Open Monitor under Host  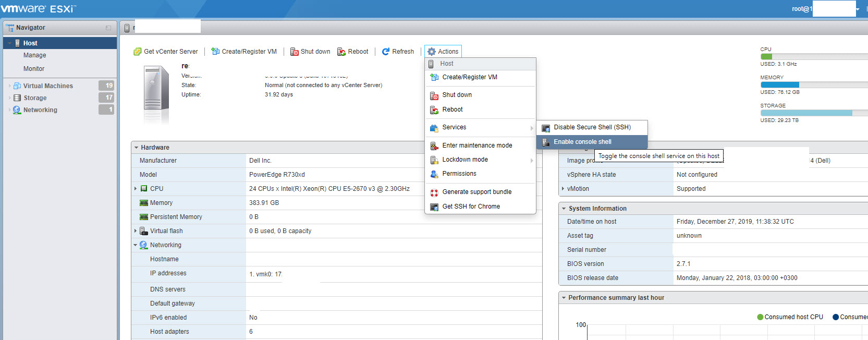[34, 69]
